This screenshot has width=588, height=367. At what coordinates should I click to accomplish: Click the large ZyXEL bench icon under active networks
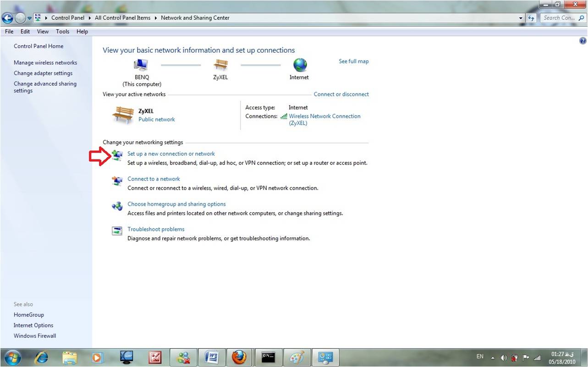[x=123, y=115]
